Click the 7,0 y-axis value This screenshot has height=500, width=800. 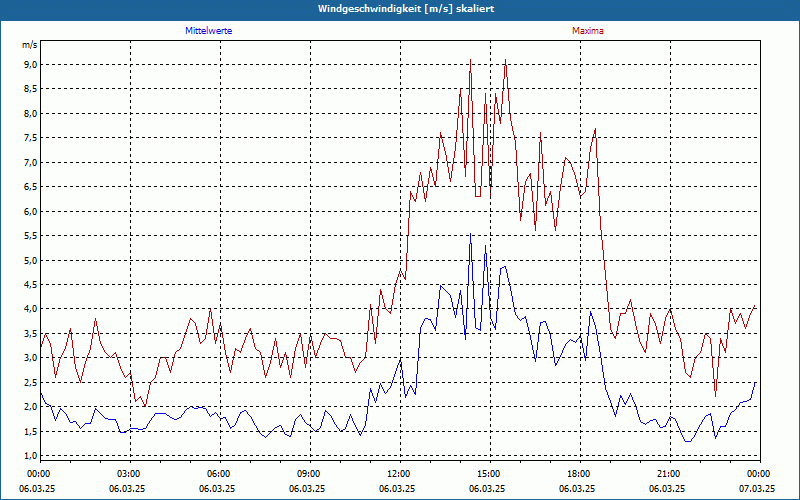click(30, 162)
